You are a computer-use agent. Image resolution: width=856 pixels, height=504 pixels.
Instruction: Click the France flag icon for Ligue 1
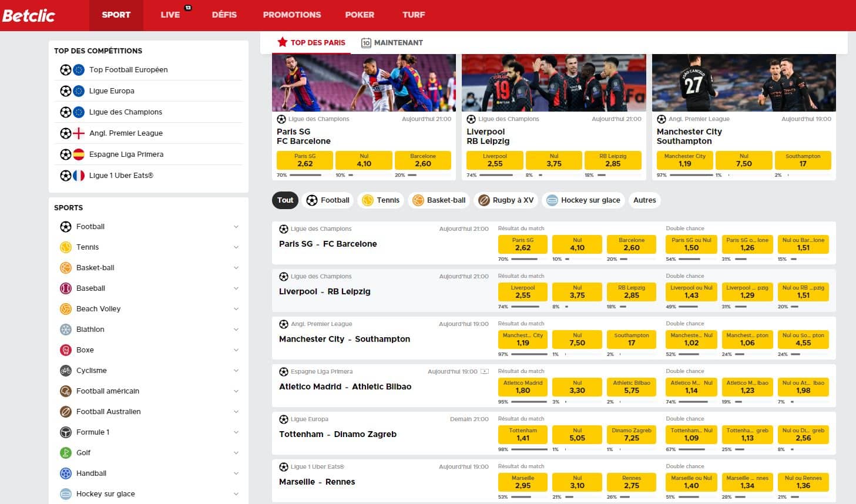tap(79, 176)
